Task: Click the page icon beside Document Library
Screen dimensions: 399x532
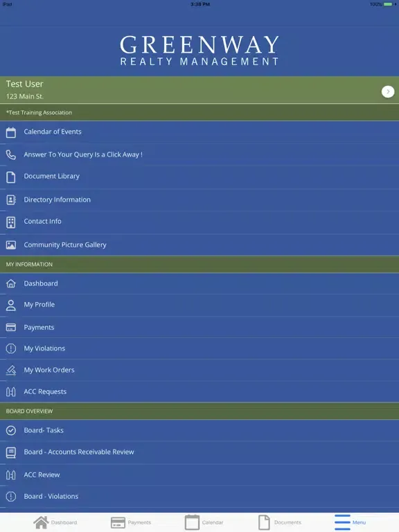Action: [x=11, y=177]
